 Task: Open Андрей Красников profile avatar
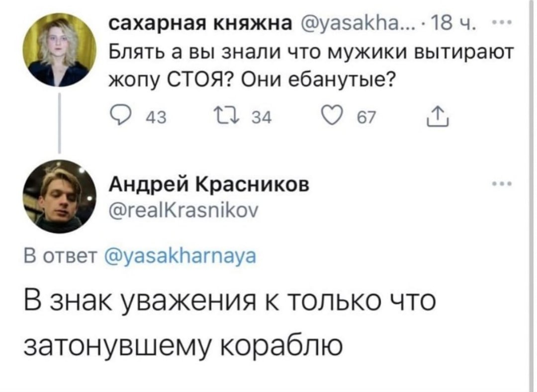pyautogui.click(x=60, y=197)
